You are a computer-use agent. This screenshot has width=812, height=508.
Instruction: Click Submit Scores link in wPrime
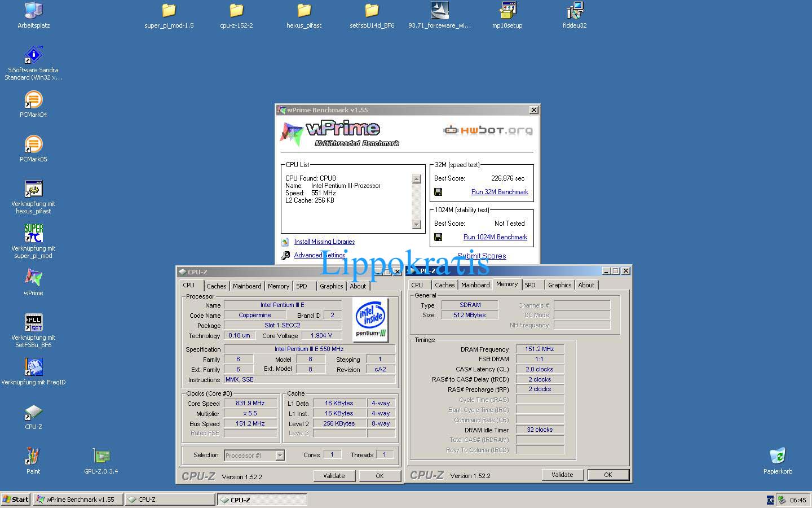click(x=482, y=256)
